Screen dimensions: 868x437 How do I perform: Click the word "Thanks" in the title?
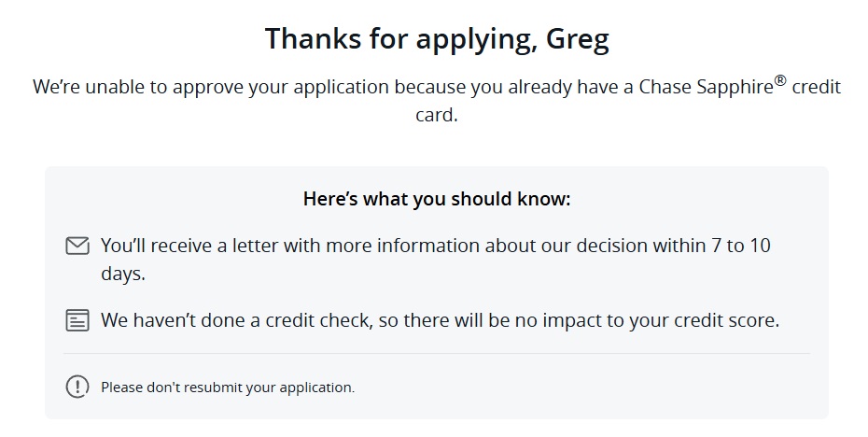point(314,38)
